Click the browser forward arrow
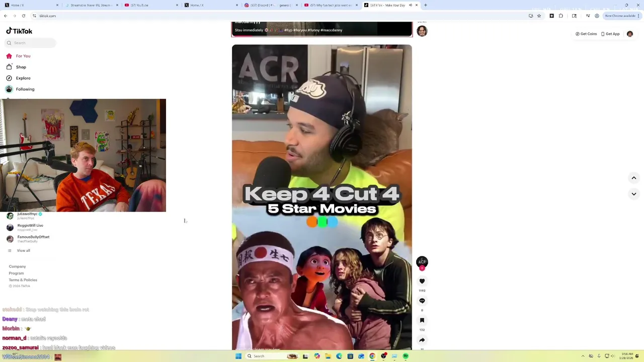 point(14,16)
